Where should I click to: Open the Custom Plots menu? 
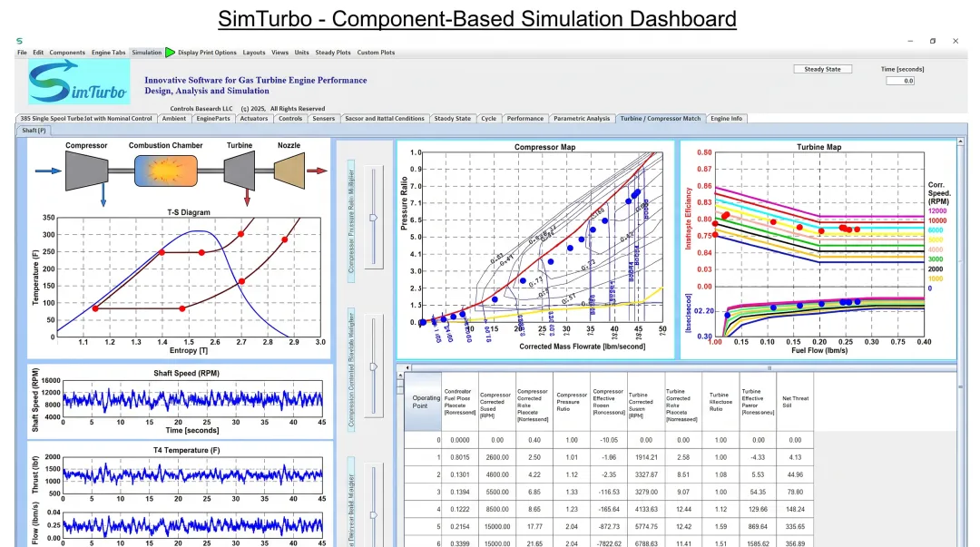(x=376, y=53)
